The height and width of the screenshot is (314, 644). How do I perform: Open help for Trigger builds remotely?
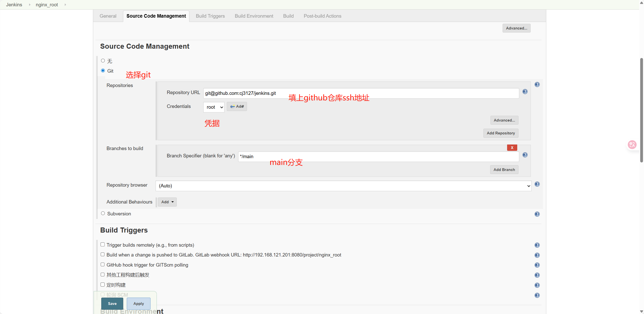pos(537,245)
